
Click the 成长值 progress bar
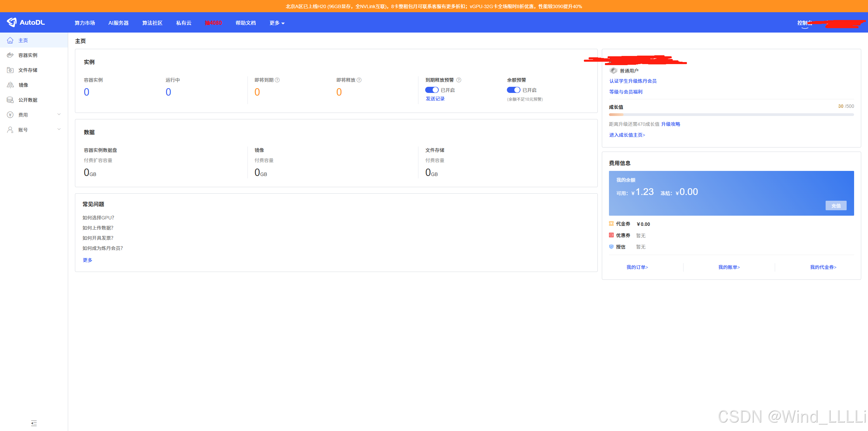click(731, 115)
